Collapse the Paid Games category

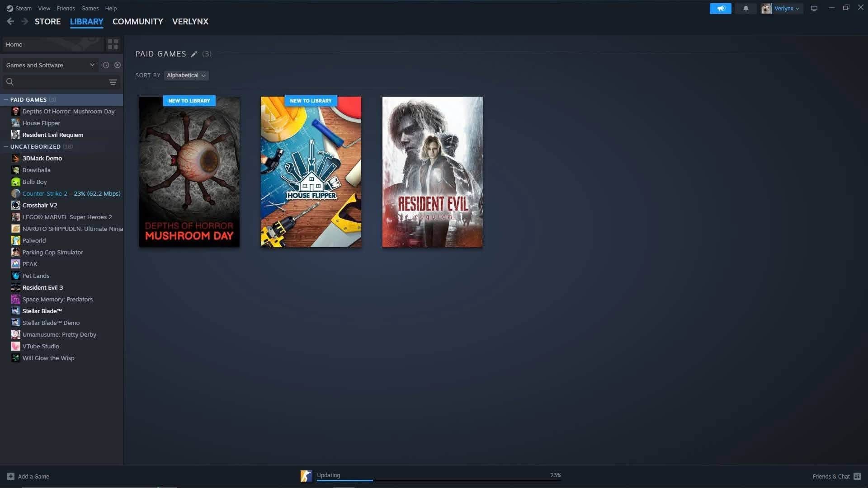tap(6, 99)
